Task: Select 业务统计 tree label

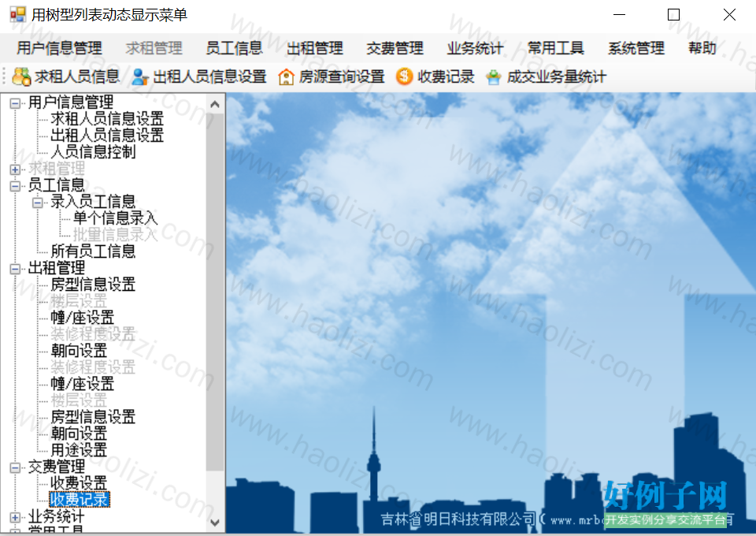Action: pos(57,516)
